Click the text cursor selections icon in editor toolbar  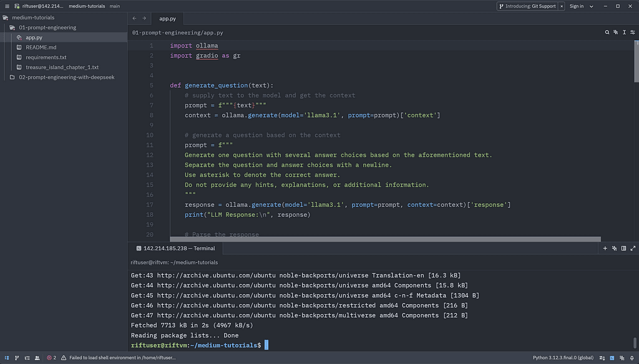pyautogui.click(x=624, y=32)
